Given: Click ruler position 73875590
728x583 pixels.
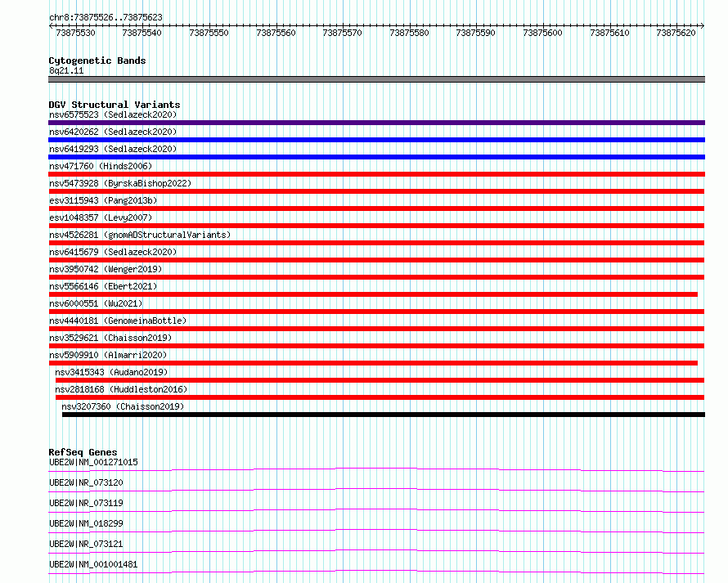Looking at the screenshot, I should (x=475, y=33).
